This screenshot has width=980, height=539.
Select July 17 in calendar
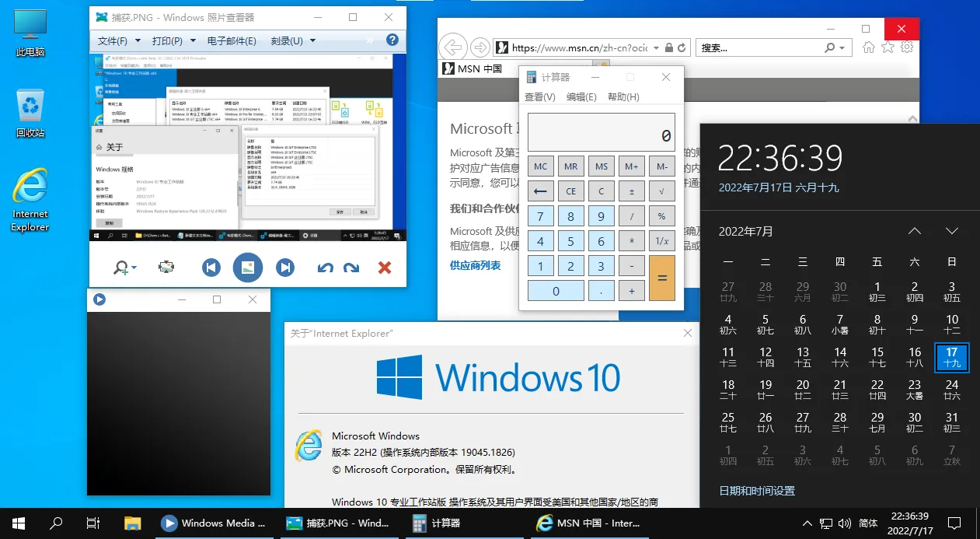coord(951,357)
